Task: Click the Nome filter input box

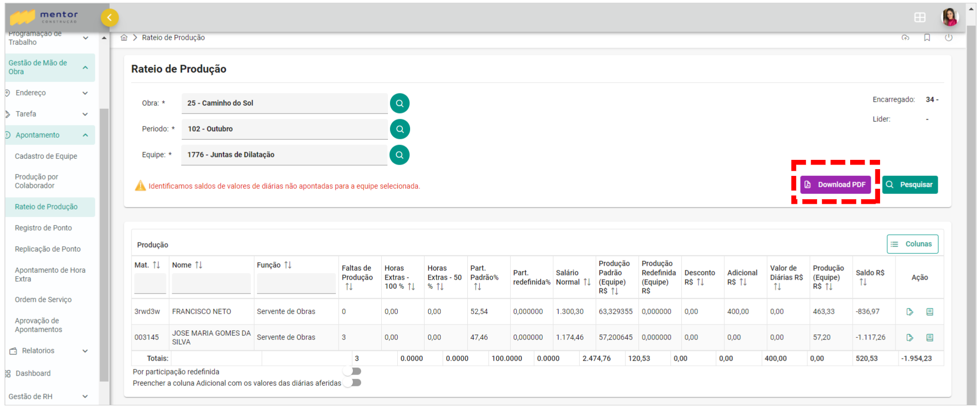Action: pos(211,284)
